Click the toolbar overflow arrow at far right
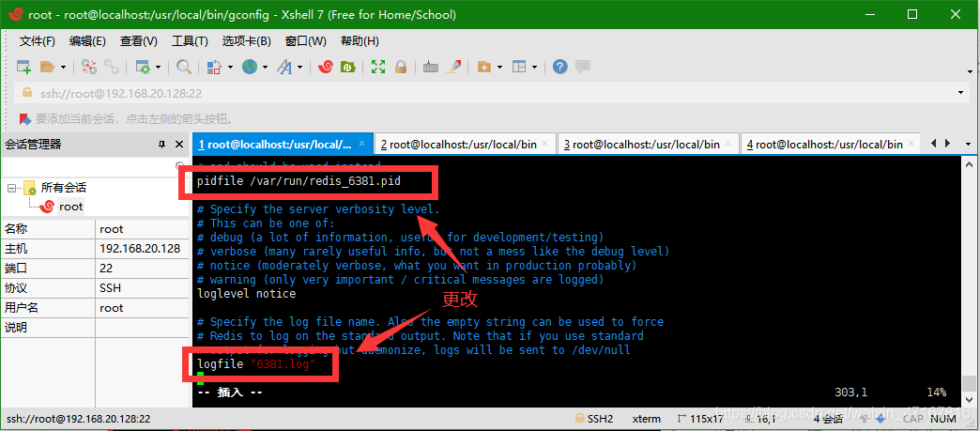Viewport: 980px width, 431px height. click(x=971, y=70)
